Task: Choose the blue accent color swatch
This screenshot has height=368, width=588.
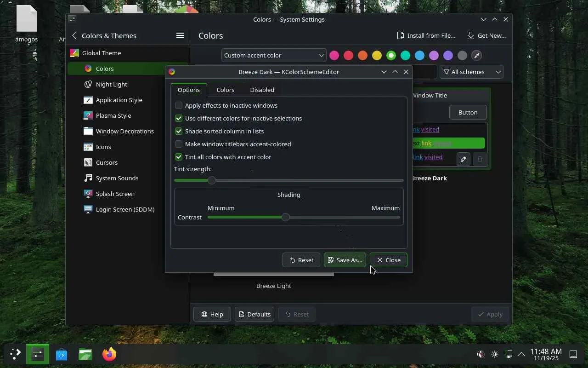Action: [x=419, y=55]
